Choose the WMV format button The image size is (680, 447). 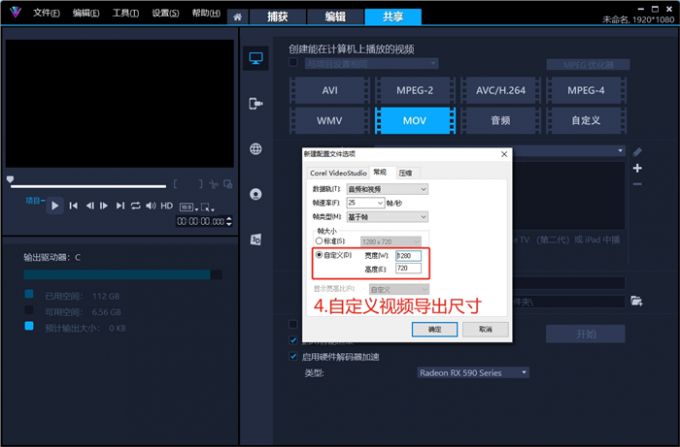pos(330,121)
